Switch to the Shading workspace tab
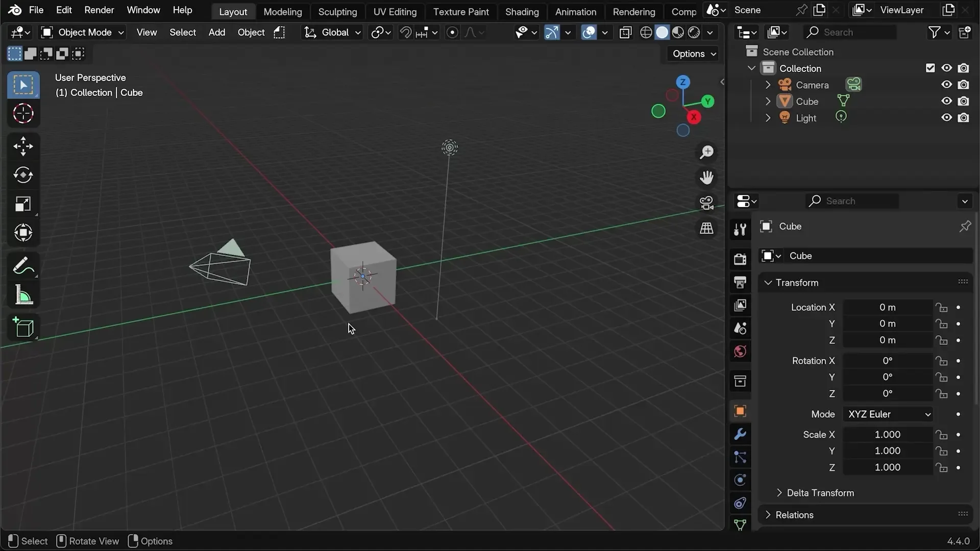This screenshot has height=551, width=980. (x=522, y=11)
